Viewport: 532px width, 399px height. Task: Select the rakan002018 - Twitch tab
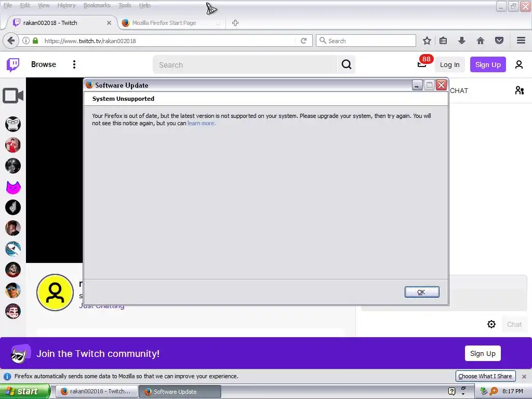pyautogui.click(x=62, y=23)
